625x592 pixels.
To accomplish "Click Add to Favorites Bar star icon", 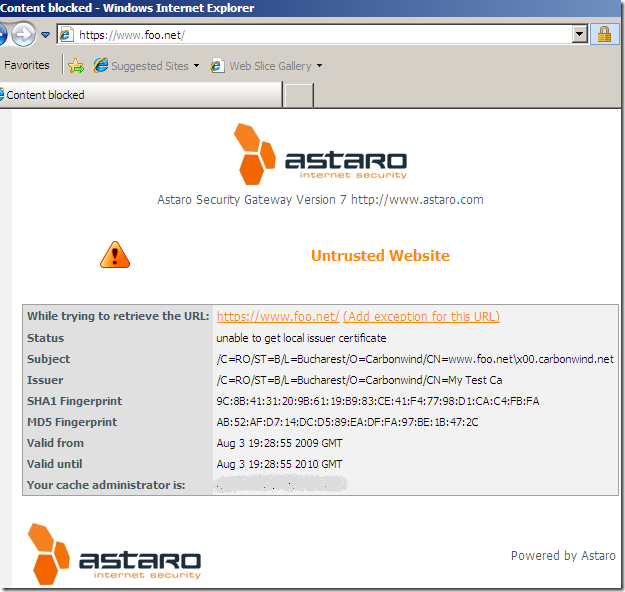I will point(76,66).
